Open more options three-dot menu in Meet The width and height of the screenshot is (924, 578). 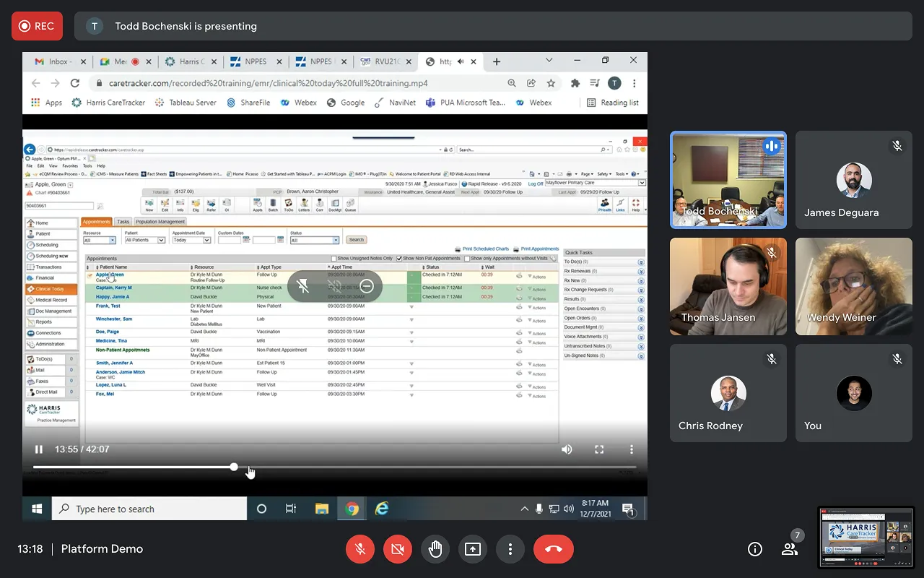point(510,550)
